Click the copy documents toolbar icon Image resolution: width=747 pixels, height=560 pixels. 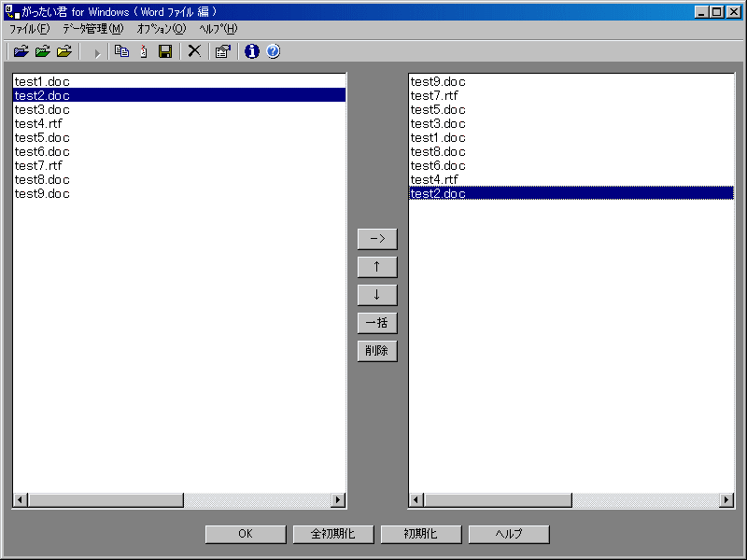click(122, 51)
